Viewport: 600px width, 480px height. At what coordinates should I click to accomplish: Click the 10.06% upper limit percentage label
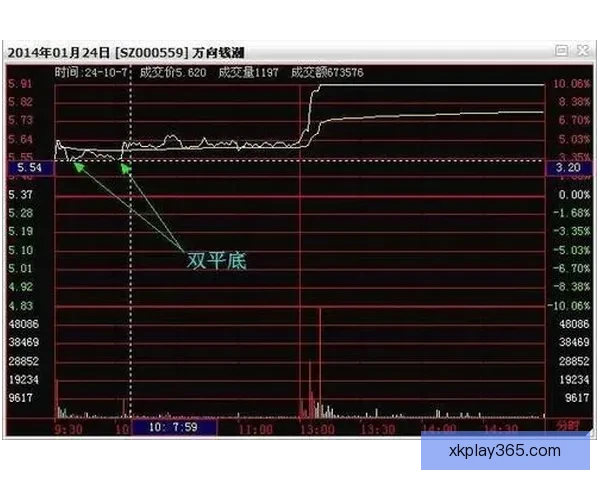(x=572, y=83)
